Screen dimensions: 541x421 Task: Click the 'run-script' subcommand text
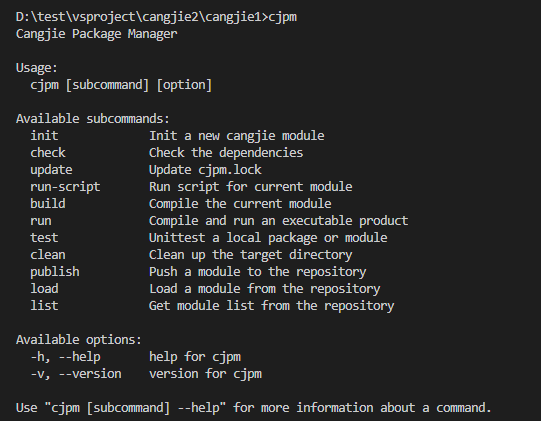(x=65, y=187)
